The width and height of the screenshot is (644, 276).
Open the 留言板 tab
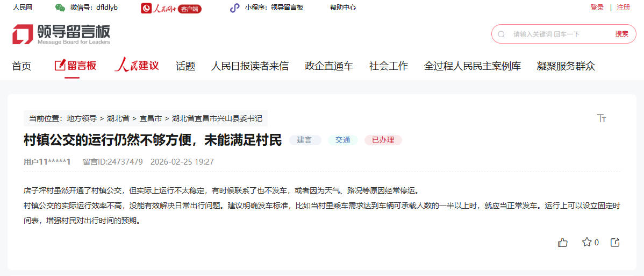tap(76, 66)
